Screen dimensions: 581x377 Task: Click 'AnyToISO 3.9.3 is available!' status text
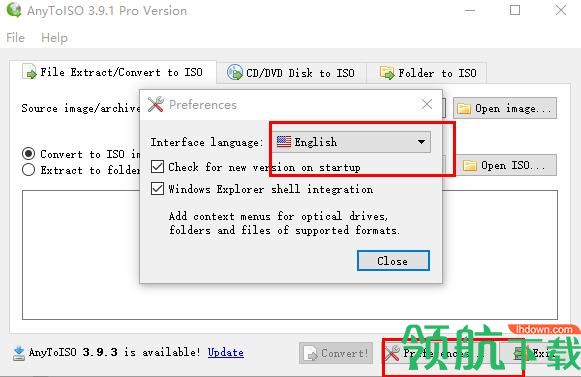114,352
